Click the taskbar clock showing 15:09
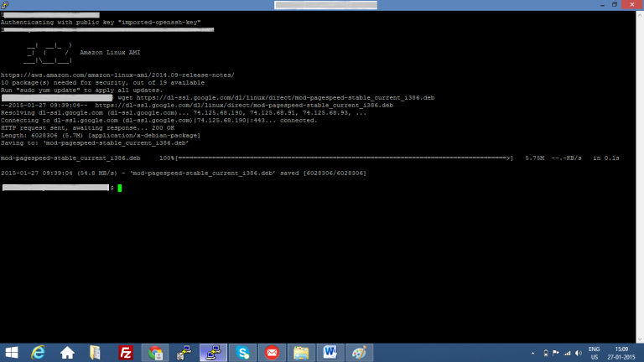Image resolution: width=644 pixels, height=362 pixels. click(621, 353)
